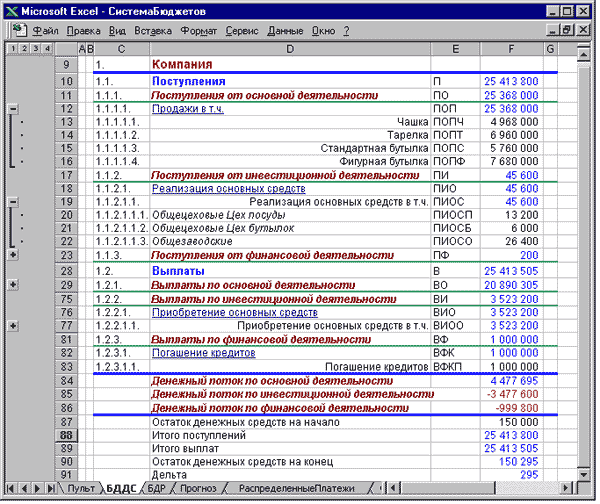600x504 pixels.
Task: Open the Окно menu
Action: [x=323, y=31]
